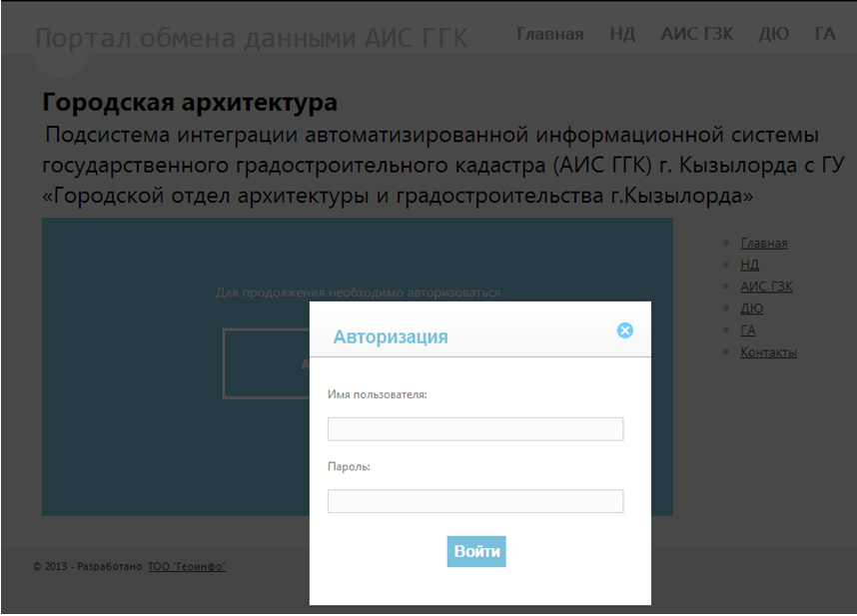Select ГА in the top navigation bar

[x=824, y=34]
